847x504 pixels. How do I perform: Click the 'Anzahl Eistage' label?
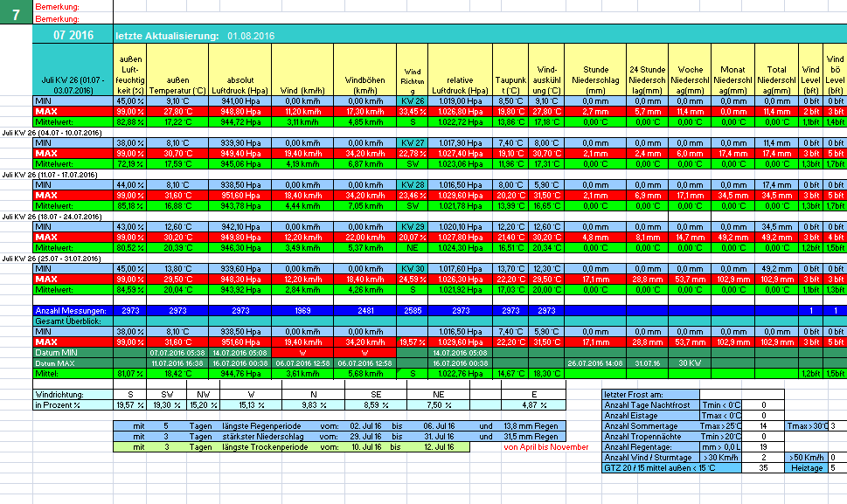coord(650,416)
